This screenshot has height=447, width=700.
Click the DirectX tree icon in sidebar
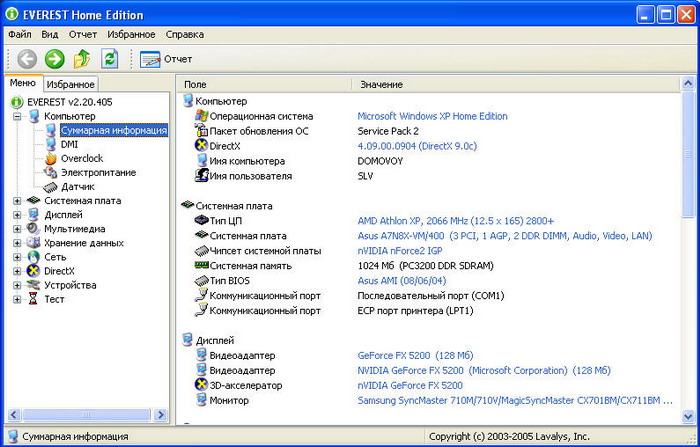point(33,271)
